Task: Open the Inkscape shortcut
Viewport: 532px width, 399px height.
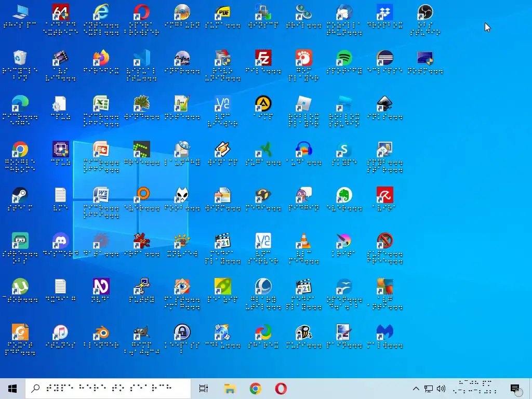Action: 384,104
